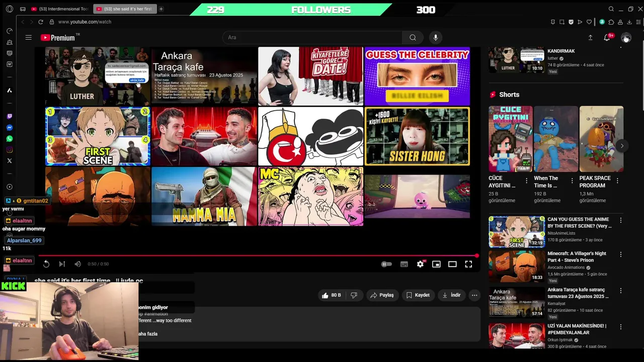This screenshot has height=362, width=644.
Task: Toggle theater mode
Action: tap(452, 264)
